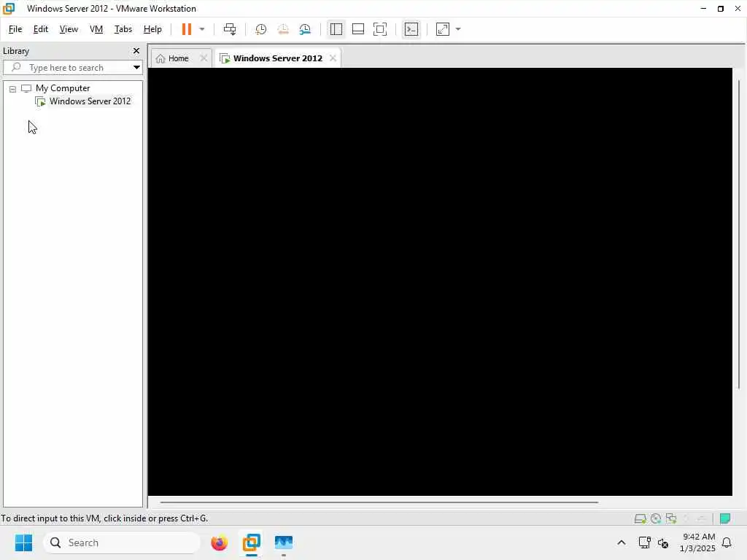Open the Windows Start menu
Viewport: 747px width, 560px height.
[23, 542]
